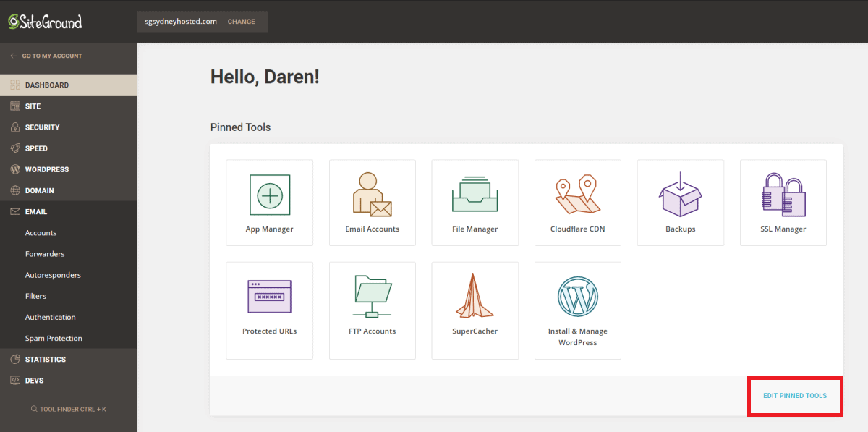Open Accounts under Email
Viewport: 868px width, 432px height.
(x=41, y=233)
